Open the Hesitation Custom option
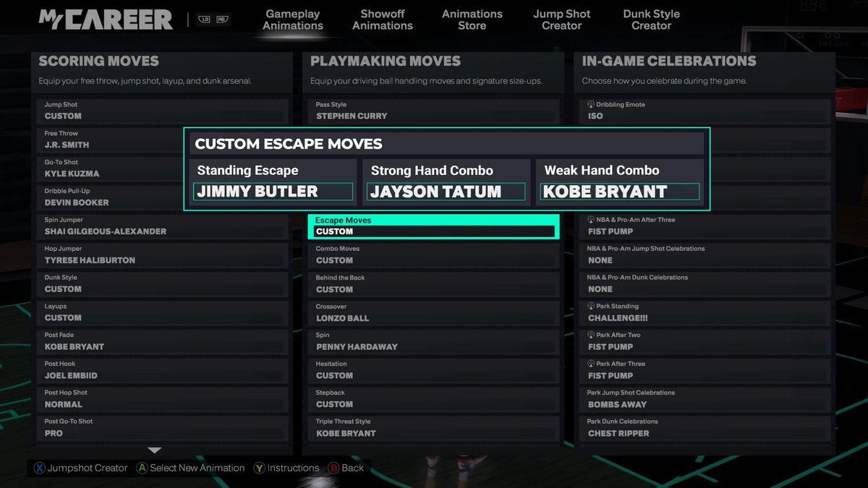 [434, 370]
